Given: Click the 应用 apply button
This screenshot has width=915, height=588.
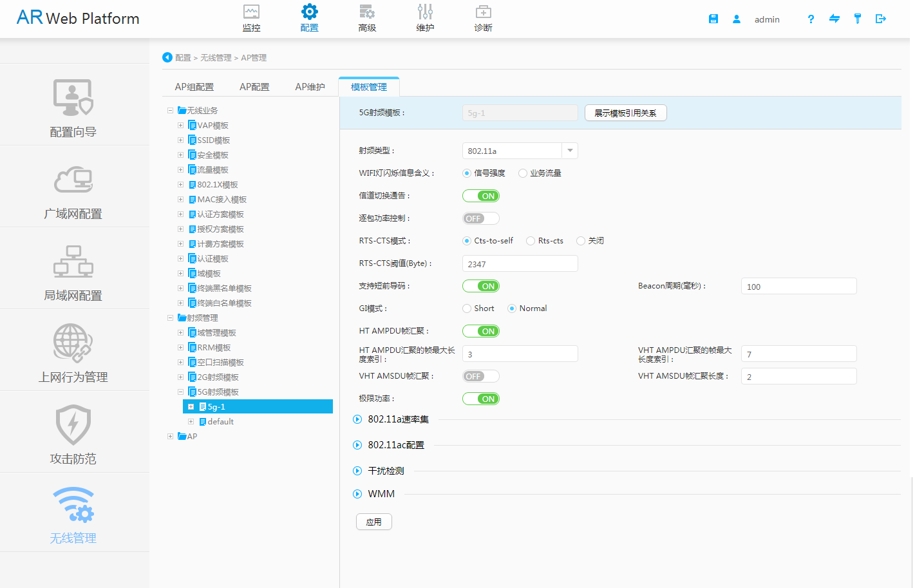Looking at the screenshot, I should pos(373,522).
